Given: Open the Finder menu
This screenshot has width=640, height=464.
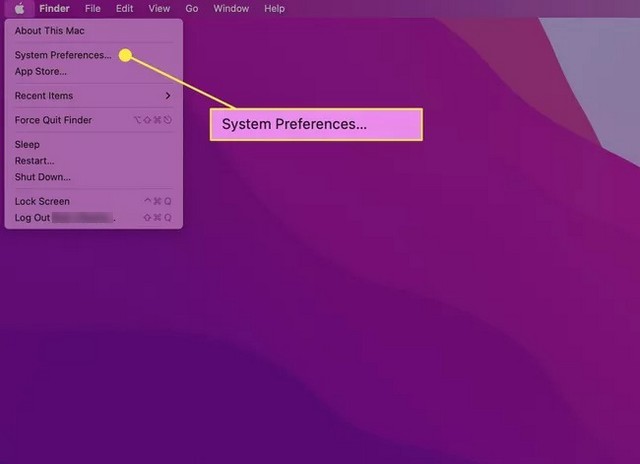Looking at the screenshot, I should pos(54,9).
